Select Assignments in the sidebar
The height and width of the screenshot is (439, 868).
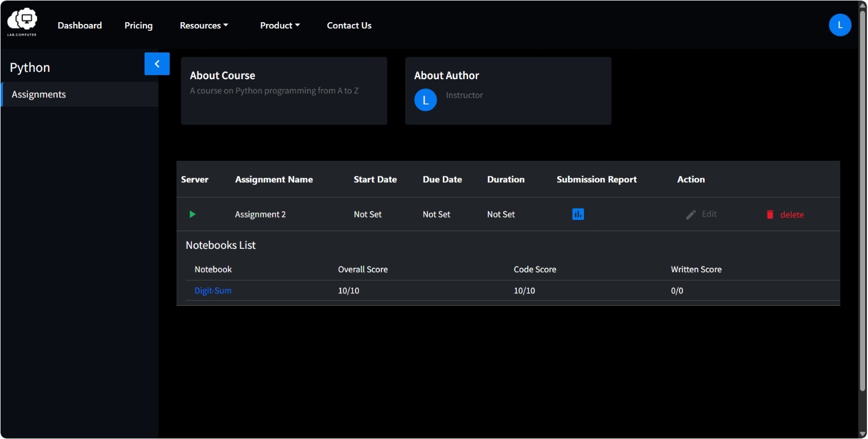[x=80, y=95]
